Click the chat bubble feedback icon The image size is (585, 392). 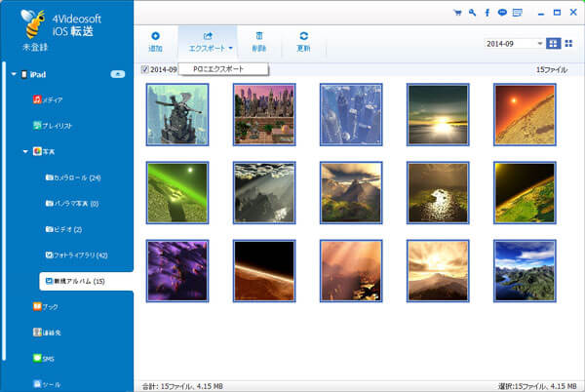pyautogui.click(x=501, y=13)
